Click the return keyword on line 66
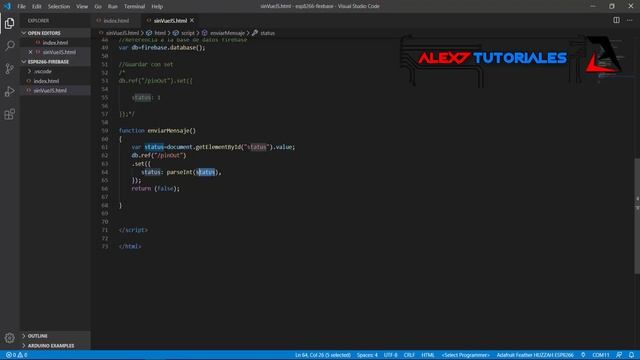Screen dimensions: 640x360 point(141,189)
